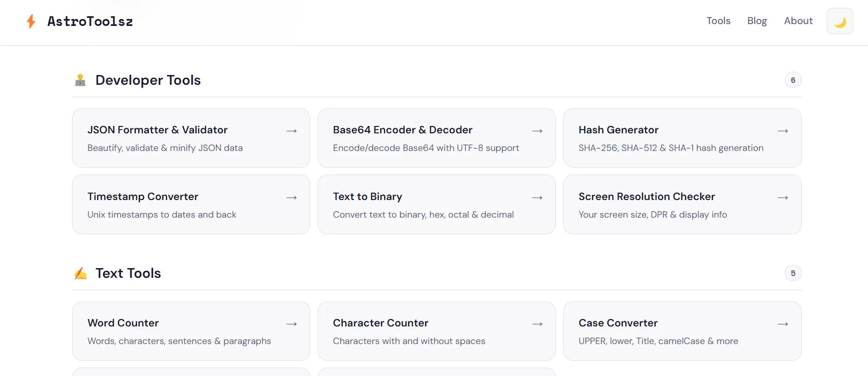The image size is (868, 376).
Task: Click the Developer Tools count badge 6
Action: tap(793, 80)
